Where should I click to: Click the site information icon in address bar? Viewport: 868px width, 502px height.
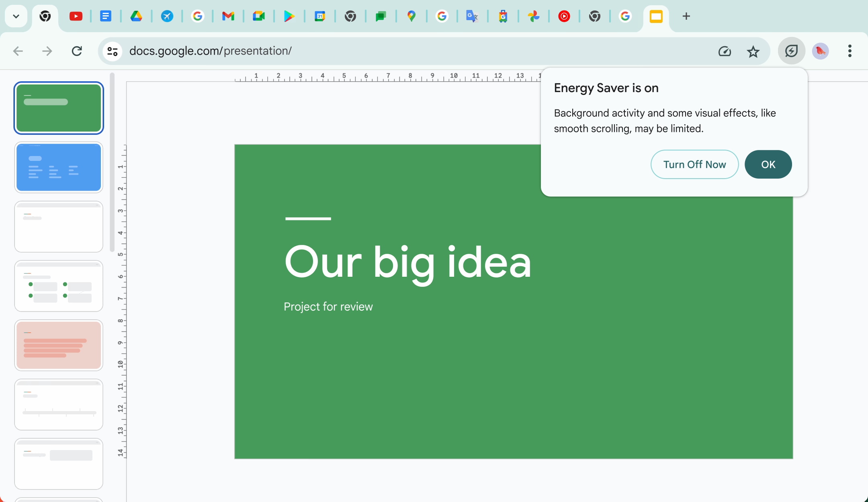click(112, 51)
